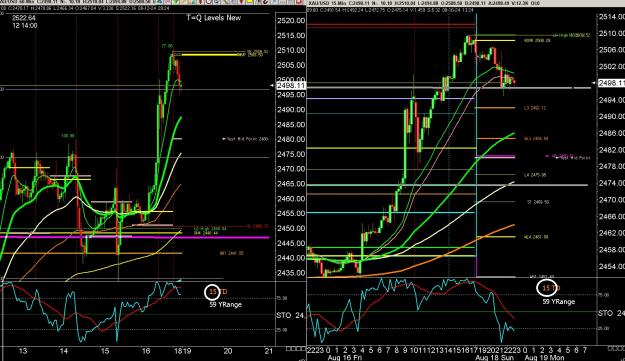Click the T=Q Levels New label
Viewport: 625px width, 361px height.
(x=214, y=18)
